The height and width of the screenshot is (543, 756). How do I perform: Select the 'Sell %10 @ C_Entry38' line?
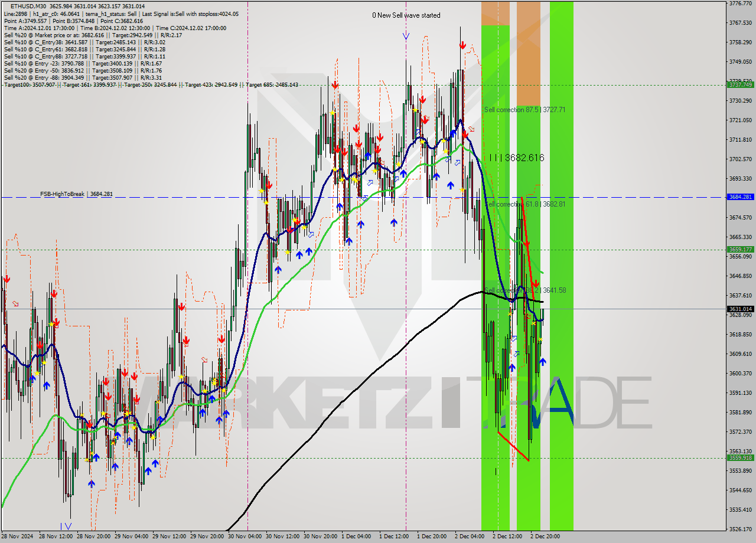(x=84, y=42)
